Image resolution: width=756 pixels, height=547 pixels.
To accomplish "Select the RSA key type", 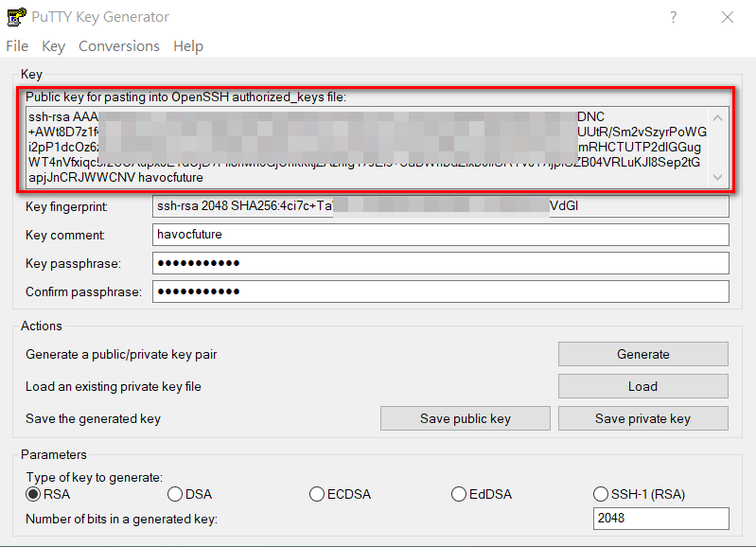I will click(x=34, y=494).
